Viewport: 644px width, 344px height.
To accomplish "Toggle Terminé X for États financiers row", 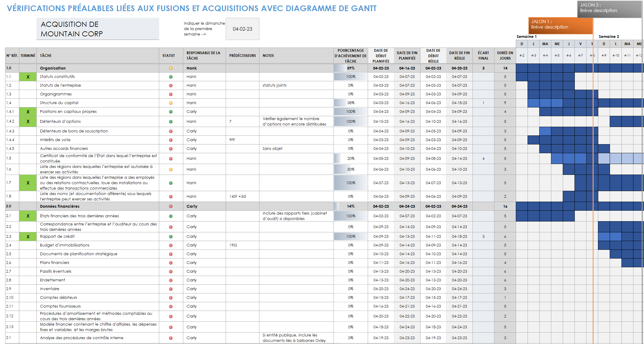I will click(x=28, y=216).
